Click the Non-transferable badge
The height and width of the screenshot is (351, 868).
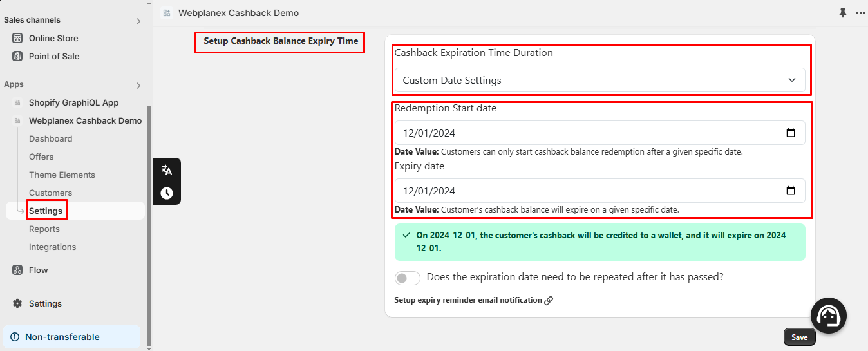pyautogui.click(x=72, y=337)
